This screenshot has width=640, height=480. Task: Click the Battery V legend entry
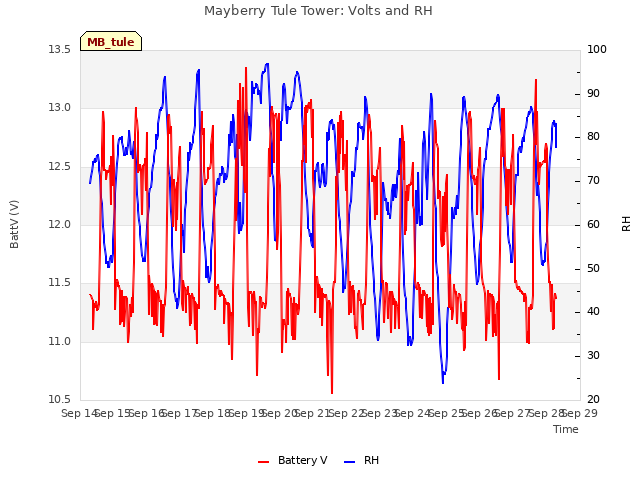coord(293,460)
